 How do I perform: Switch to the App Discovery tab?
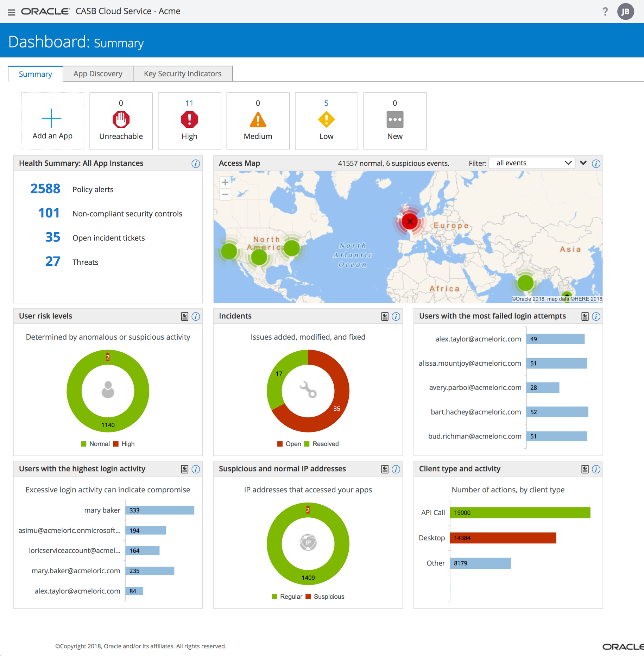[98, 74]
